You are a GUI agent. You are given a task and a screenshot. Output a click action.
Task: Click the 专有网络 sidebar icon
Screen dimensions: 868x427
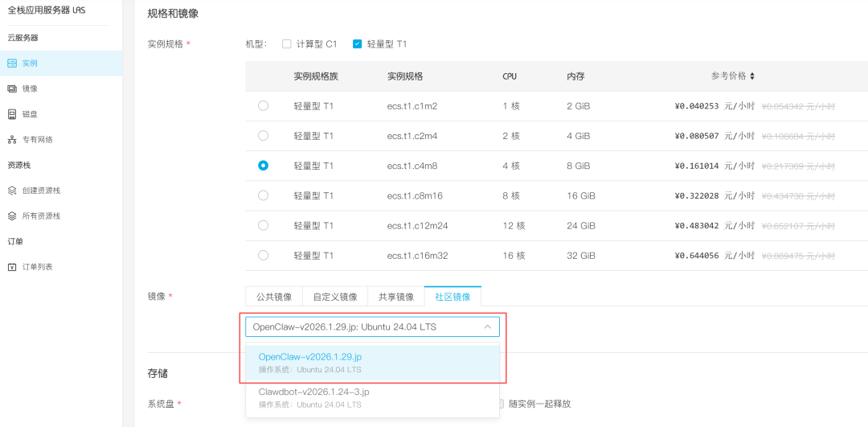pos(12,140)
